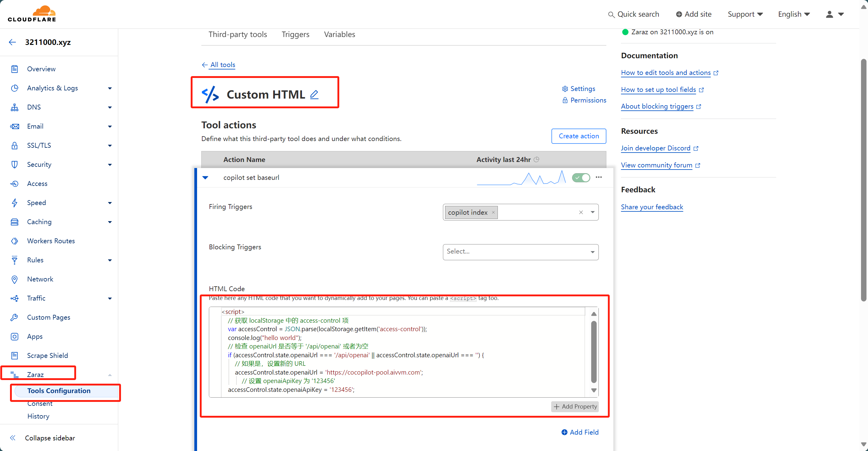Image resolution: width=868 pixels, height=451 pixels.
Task: Click the Network location pin icon
Action: coord(15,279)
